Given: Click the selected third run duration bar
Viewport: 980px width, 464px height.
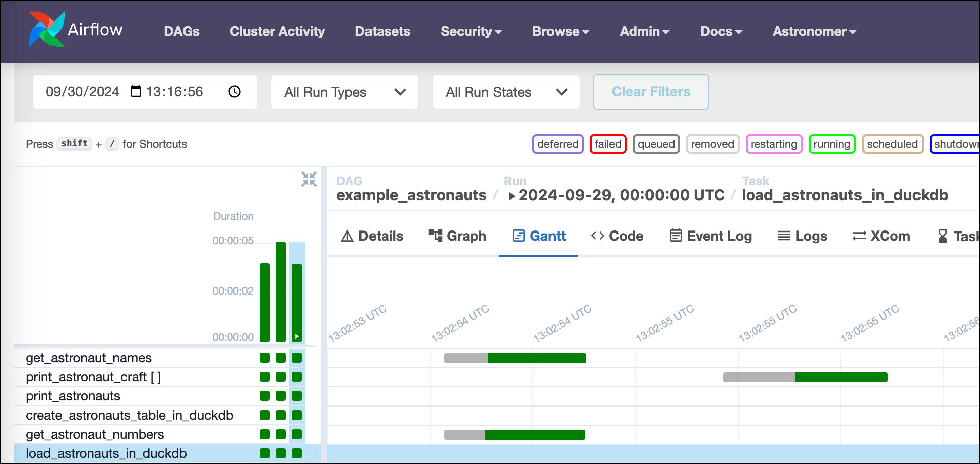Looking at the screenshot, I should tap(297, 303).
